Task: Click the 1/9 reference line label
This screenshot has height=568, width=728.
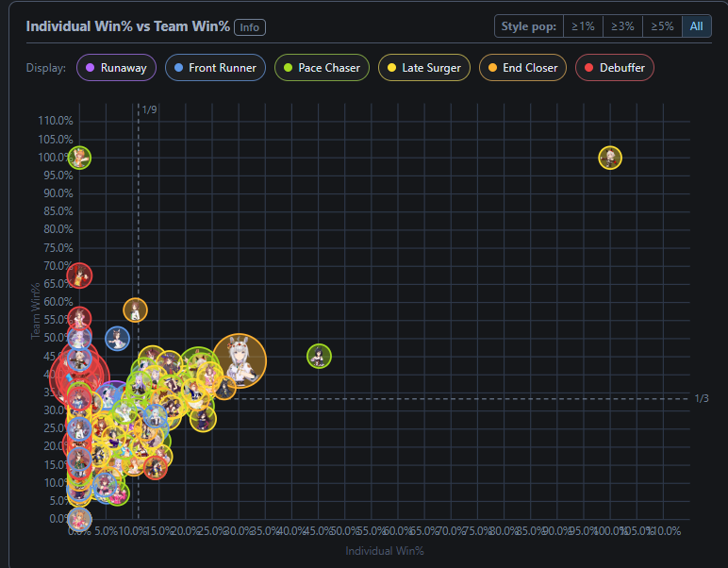Action: click(150, 110)
